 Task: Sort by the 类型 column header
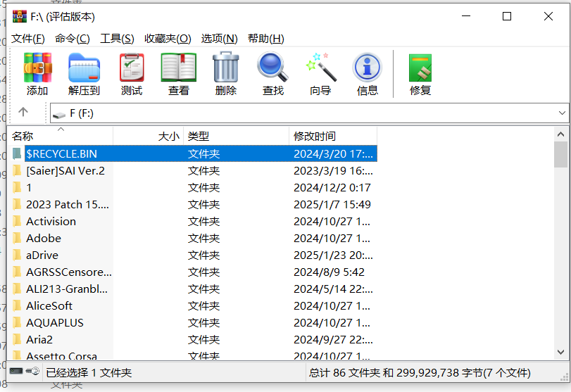click(x=236, y=136)
